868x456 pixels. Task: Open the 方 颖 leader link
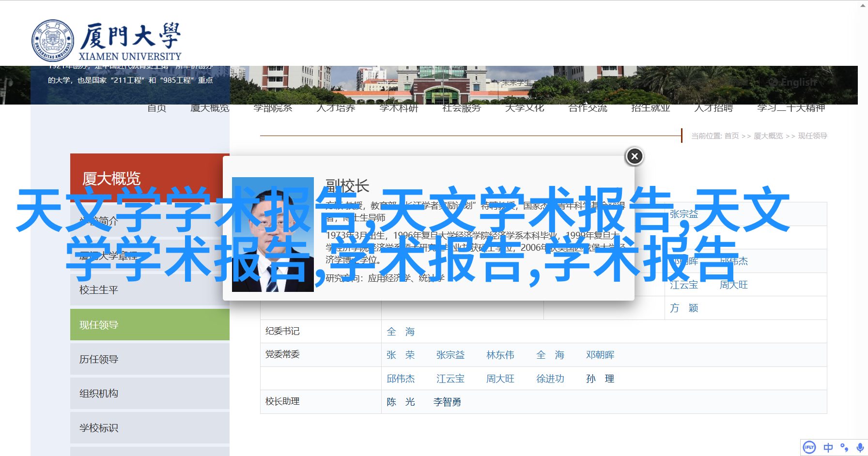click(x=684, y=308)
